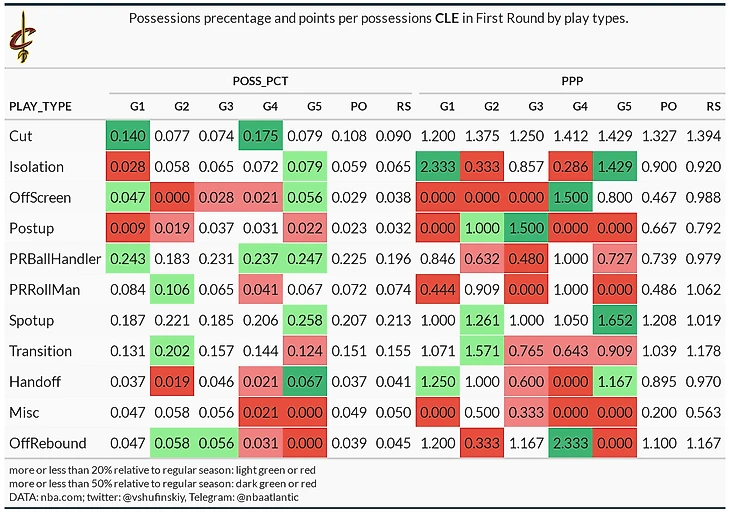This screenshot has height=512, width=730.
Task: Select the Transition row label
Action: click(x=40, y=351)
